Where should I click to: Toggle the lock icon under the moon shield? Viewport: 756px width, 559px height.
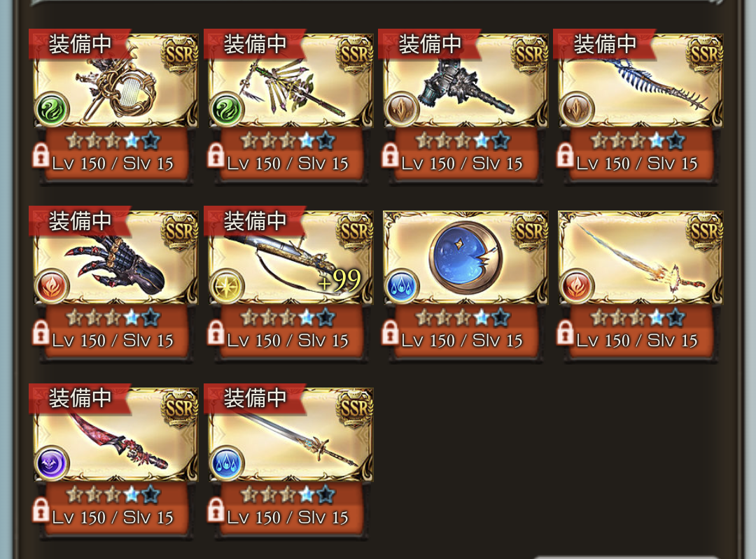coord(390,332)
